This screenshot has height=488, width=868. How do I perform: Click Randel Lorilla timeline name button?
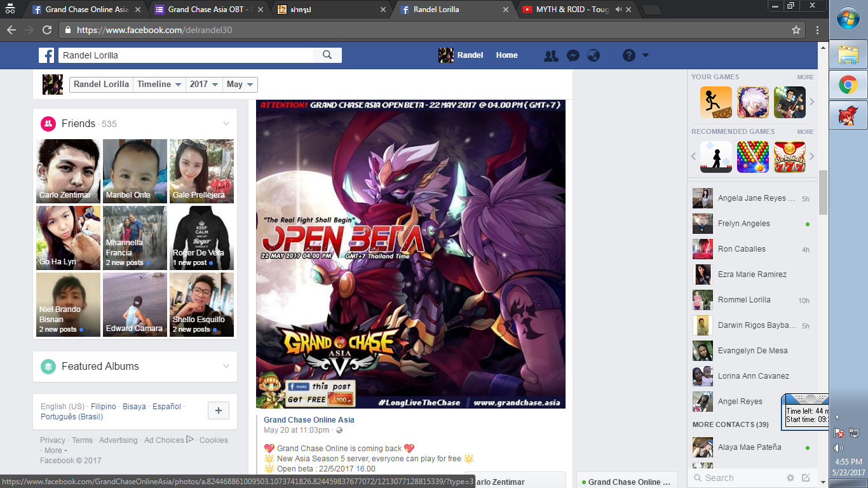pyautogui.click(x=102, y=85)
